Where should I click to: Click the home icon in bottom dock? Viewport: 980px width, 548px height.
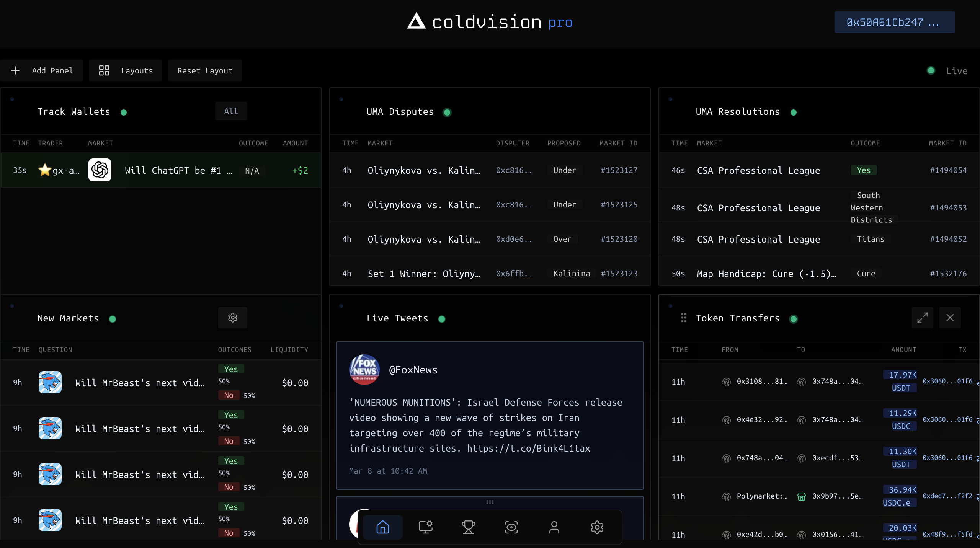[382, 527]
